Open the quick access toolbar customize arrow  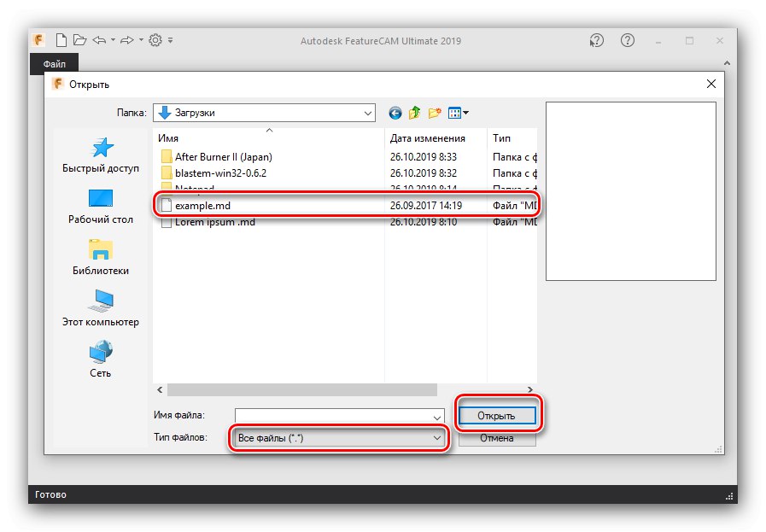pyautogui.click(x=170, y=40)
